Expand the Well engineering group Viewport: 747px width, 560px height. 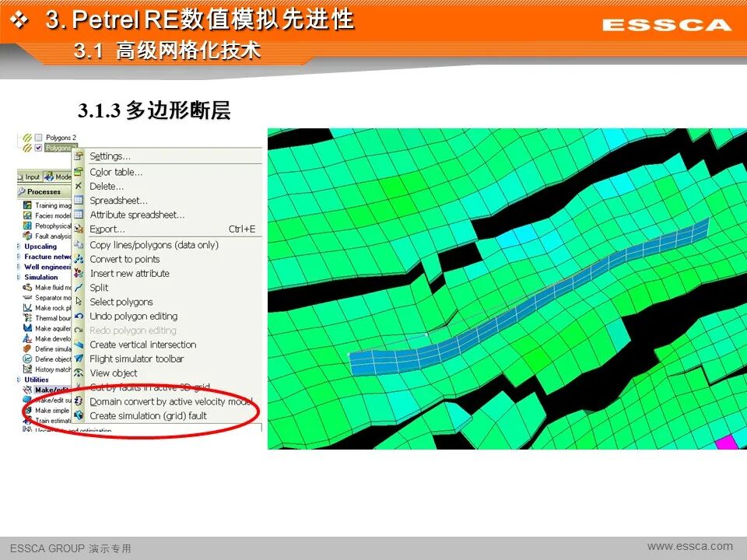[x=19, y=267]
